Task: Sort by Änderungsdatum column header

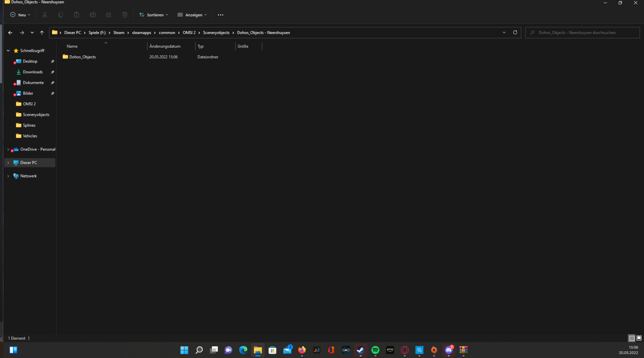Action: click(x=165, y=46)
